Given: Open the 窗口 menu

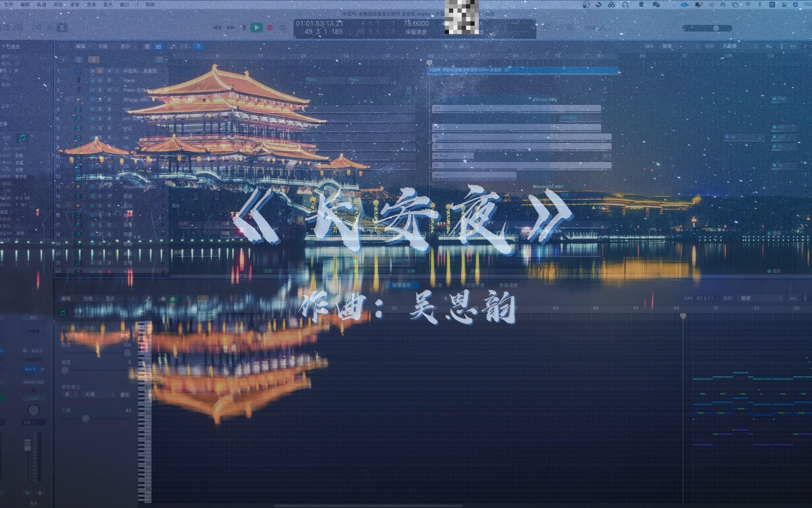Looking at the screenshot, I should pos(124,4).
